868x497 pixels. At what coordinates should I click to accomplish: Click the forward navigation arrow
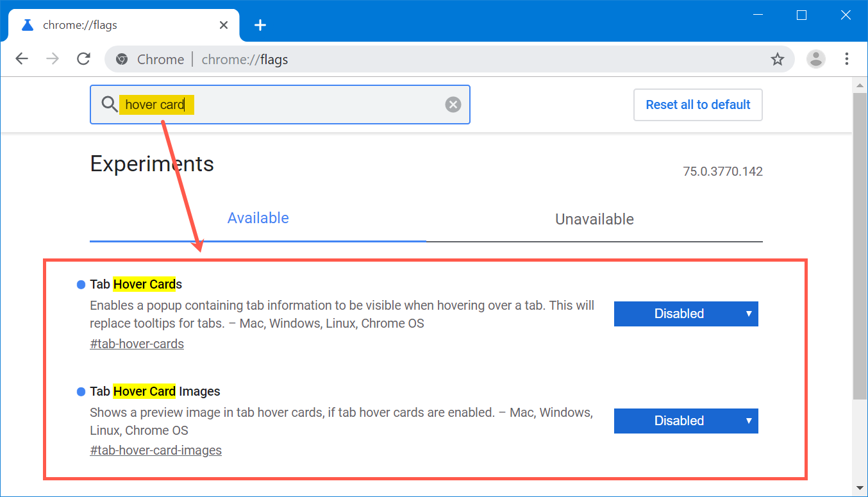pos(53,59)
